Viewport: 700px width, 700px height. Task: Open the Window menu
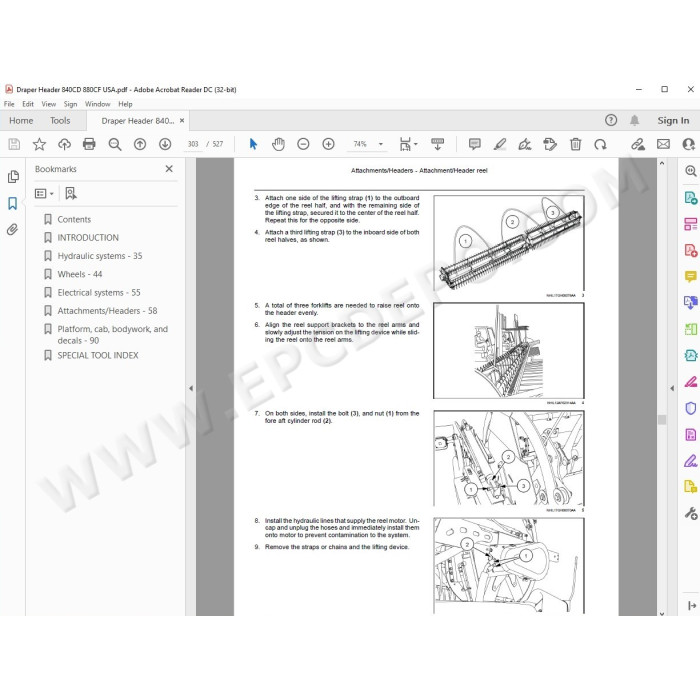[x=97, y=104]
